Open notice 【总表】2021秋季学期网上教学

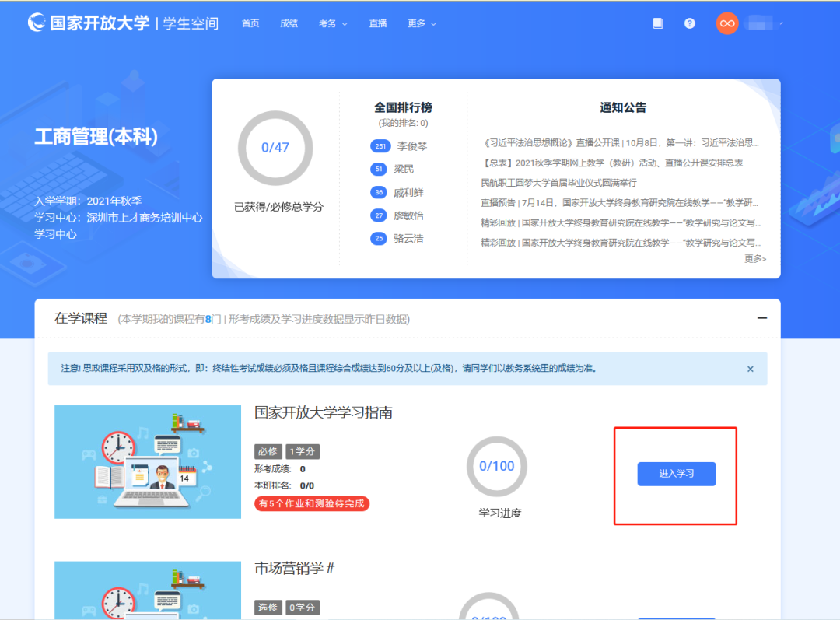pos(612,163)
